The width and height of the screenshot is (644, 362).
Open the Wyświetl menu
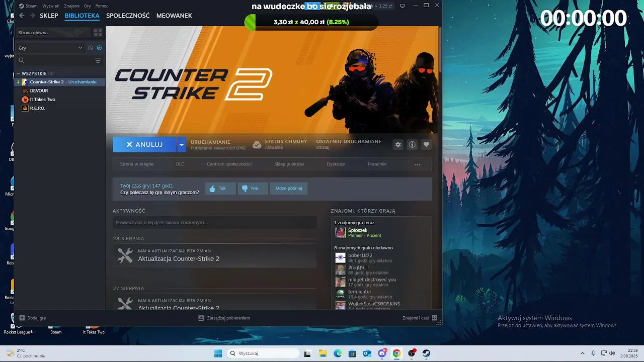(x=50, y=6)
